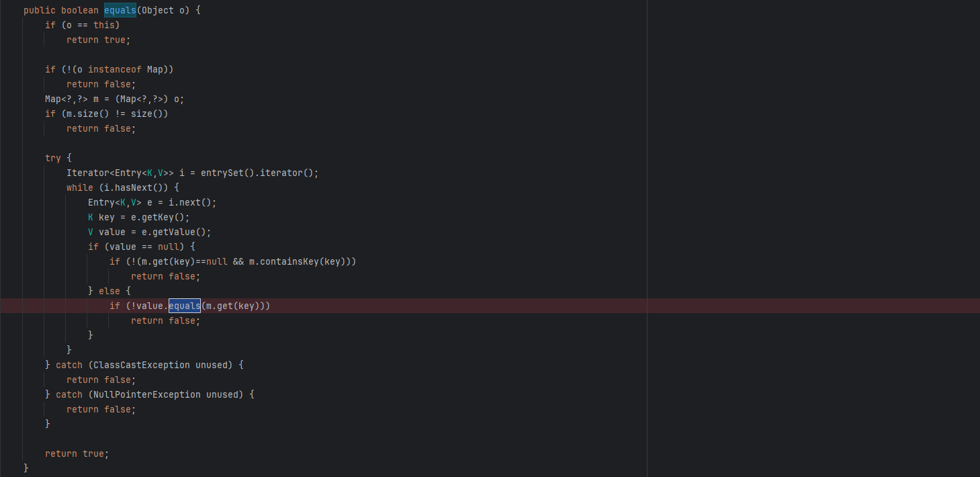
Task: Click the NullPointerException type name
Action: point(146,394)
